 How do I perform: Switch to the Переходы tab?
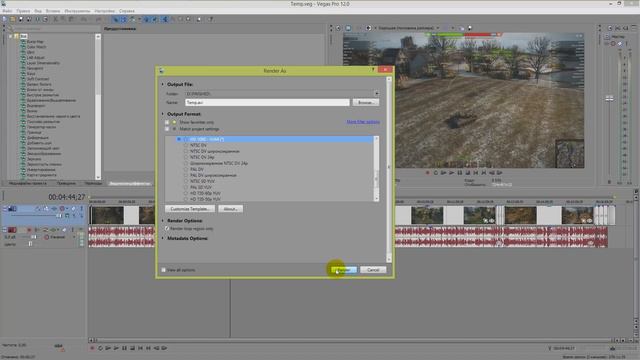(x=93, y=184)
